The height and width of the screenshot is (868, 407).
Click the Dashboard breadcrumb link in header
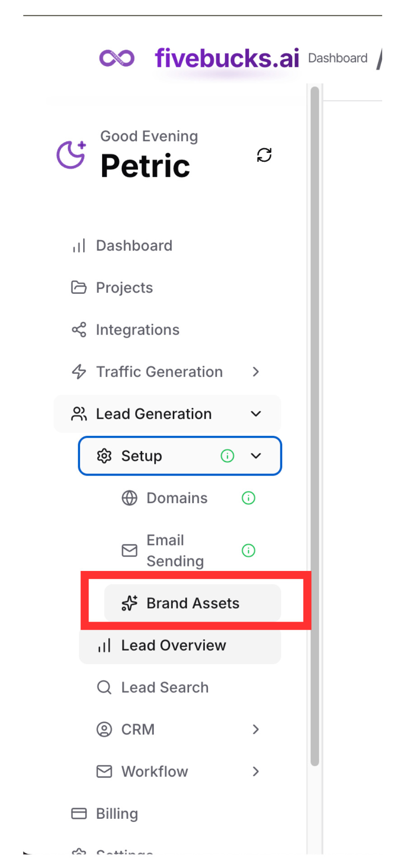pyautogui.click(x=337, y=58)
